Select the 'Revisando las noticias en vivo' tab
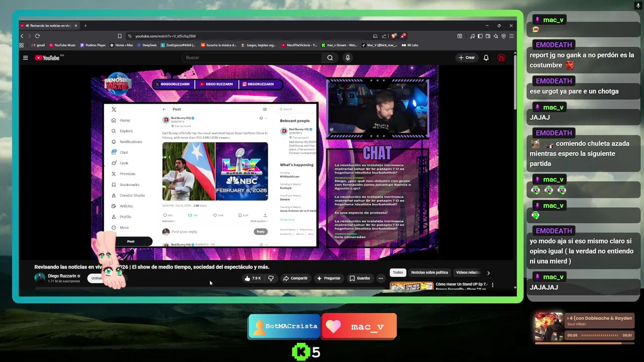 pyautogui.click(x=49, y=26)
